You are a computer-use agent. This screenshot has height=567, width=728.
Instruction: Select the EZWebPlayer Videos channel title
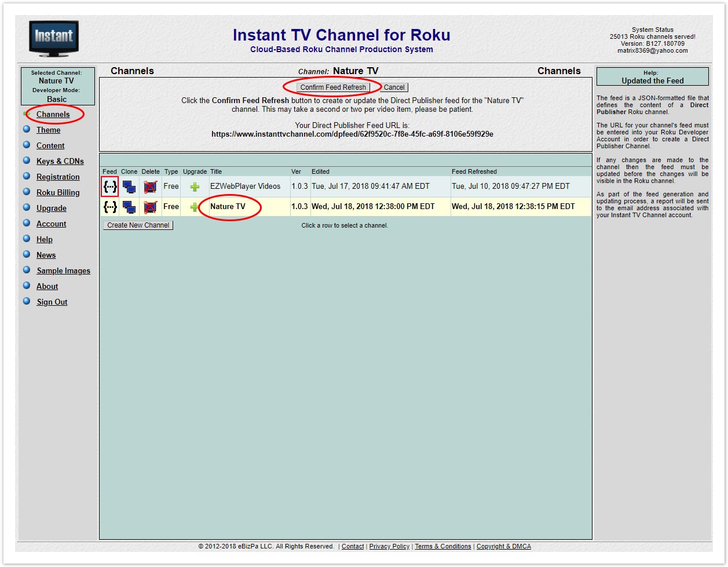click(245, 186)
